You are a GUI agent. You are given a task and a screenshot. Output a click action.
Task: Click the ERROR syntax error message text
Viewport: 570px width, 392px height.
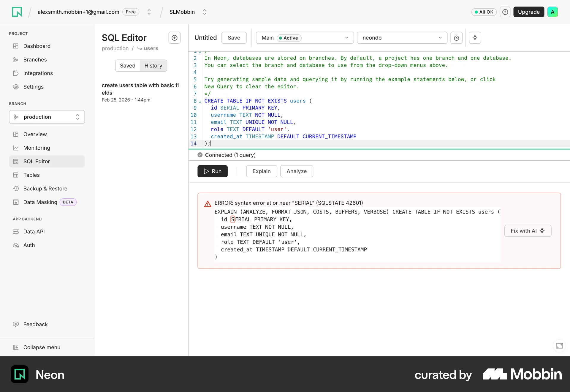coord(289,203)
